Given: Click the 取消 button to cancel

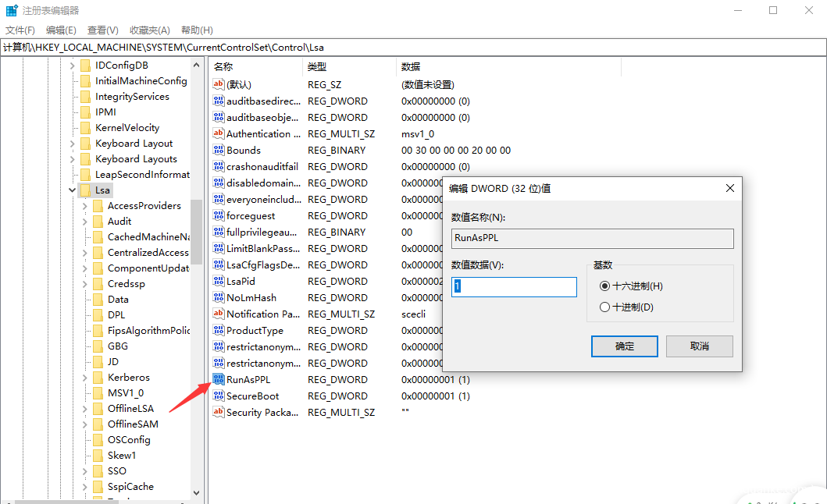Looking at the screenshot, I should pos(699,346).
